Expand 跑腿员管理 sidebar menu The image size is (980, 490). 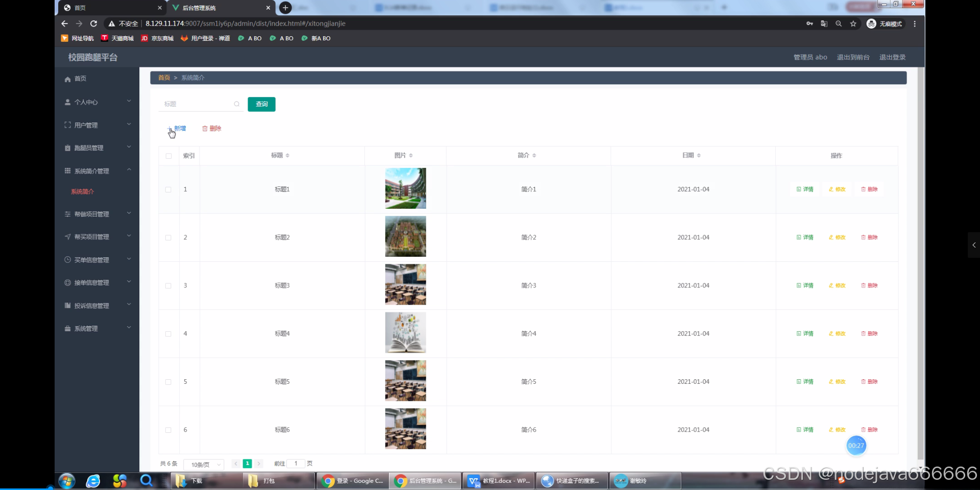[x=97, y=148]
